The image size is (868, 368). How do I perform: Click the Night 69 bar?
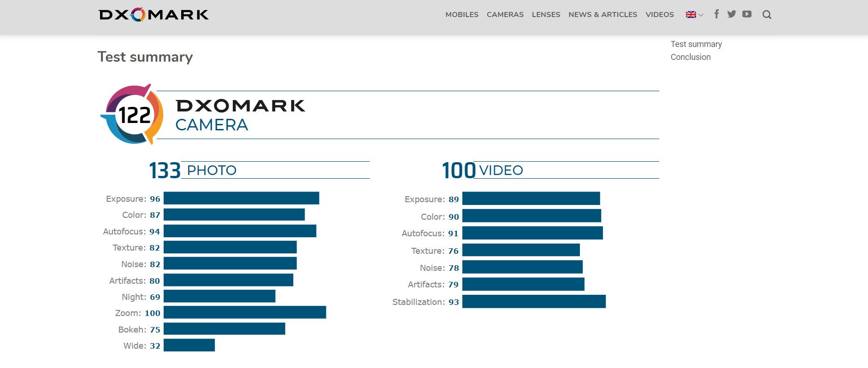[x=219, y=296]
